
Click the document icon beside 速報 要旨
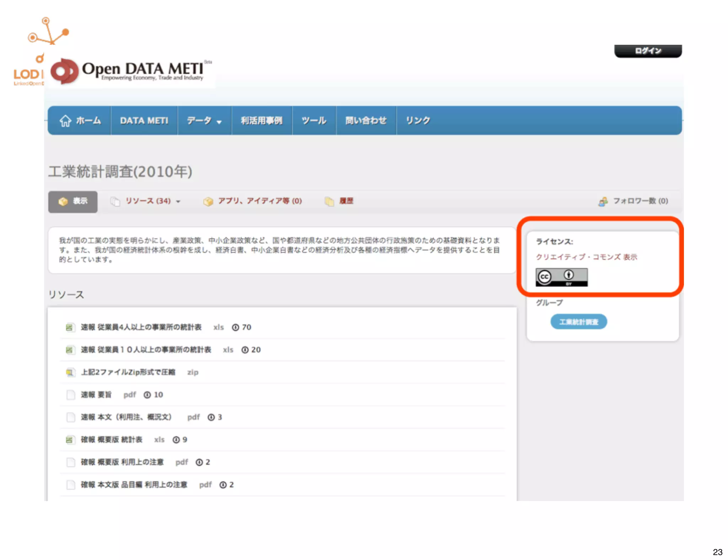coord(71,395)
